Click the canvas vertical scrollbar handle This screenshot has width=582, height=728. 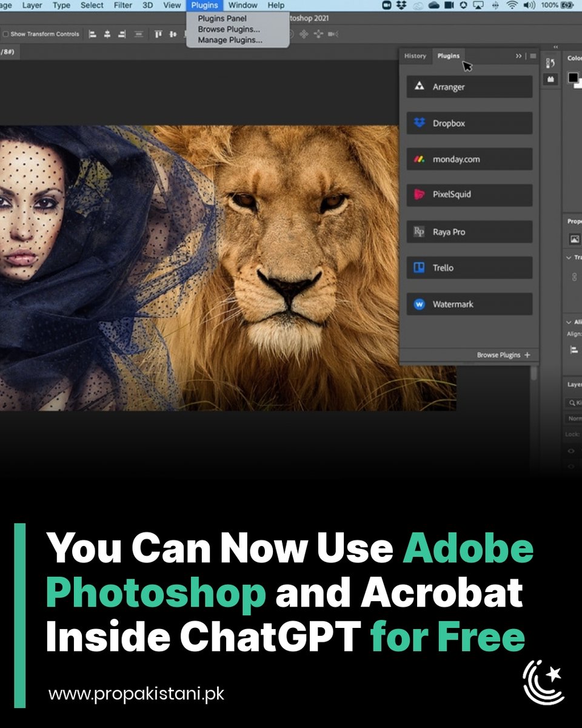pyautogui.click(x=534, y=373)
